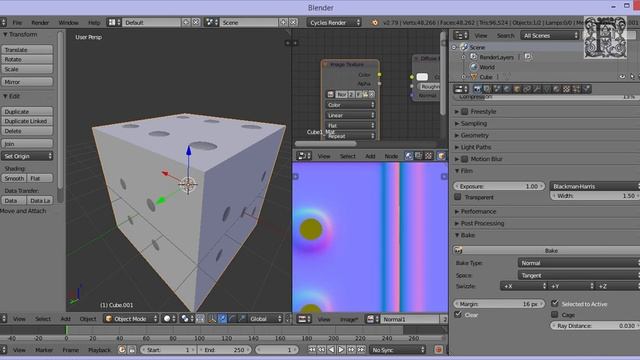Viewport: 640px width, 360px height.
Task: Open the World properties tab icon
Action: point(507,89)
